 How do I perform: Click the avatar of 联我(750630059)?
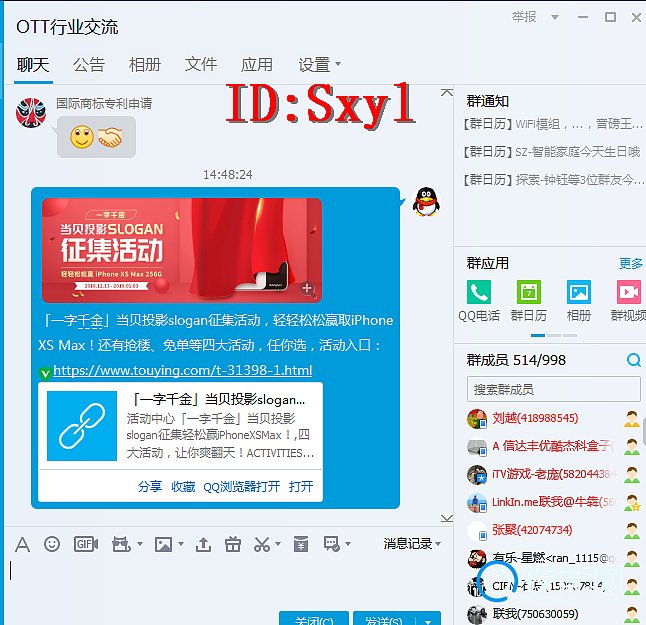[x=477, y=614]
